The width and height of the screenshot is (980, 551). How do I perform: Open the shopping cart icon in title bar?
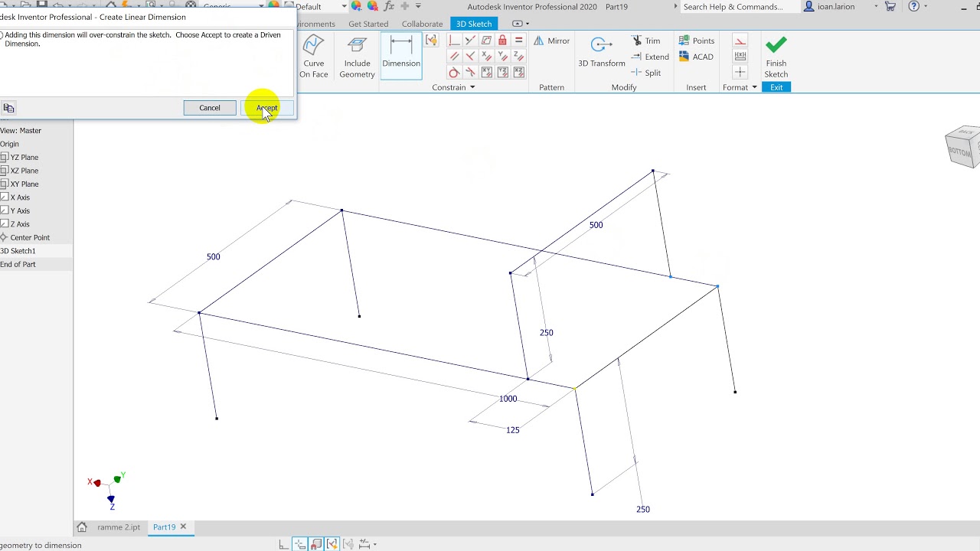[x=890, y=7]
